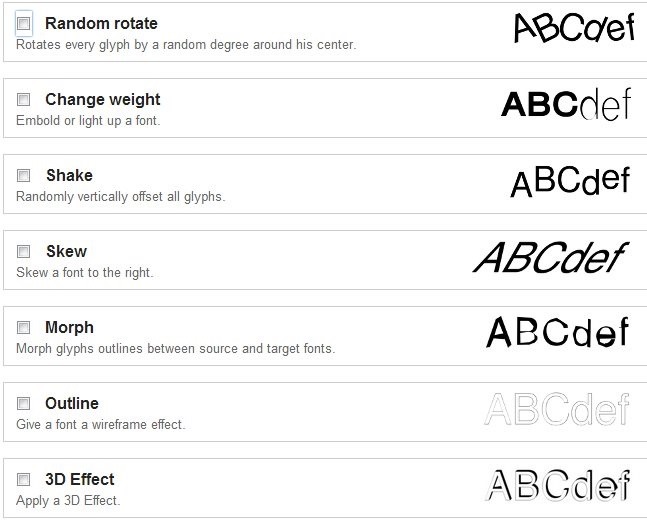Click the Shake effect font preview
The width and height of the screenshot is (647, 520).
coord(570,181)
